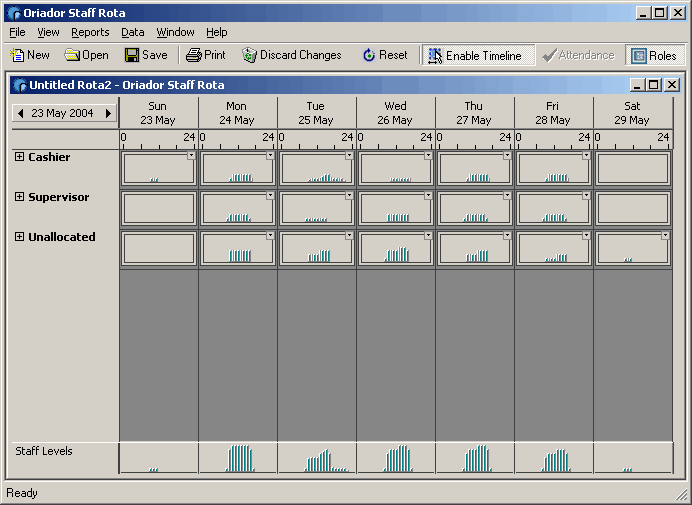Image resolution: width=692 pixels, height=505 pixels.
Task: Open dropdown on Supervisor Friday cell
Action: [586, 196]
